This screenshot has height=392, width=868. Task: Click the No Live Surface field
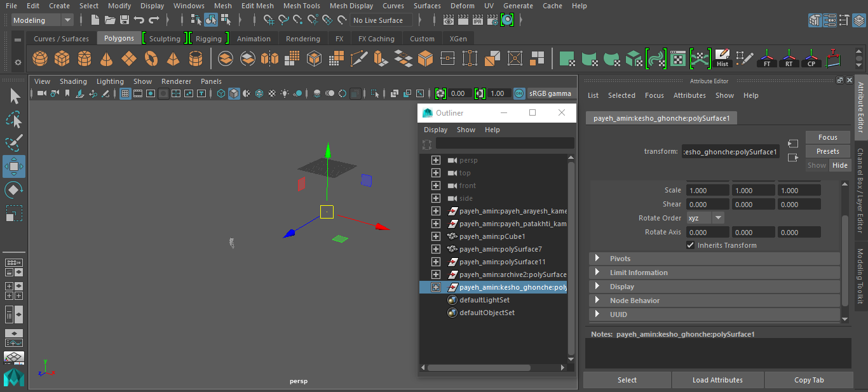381,20
